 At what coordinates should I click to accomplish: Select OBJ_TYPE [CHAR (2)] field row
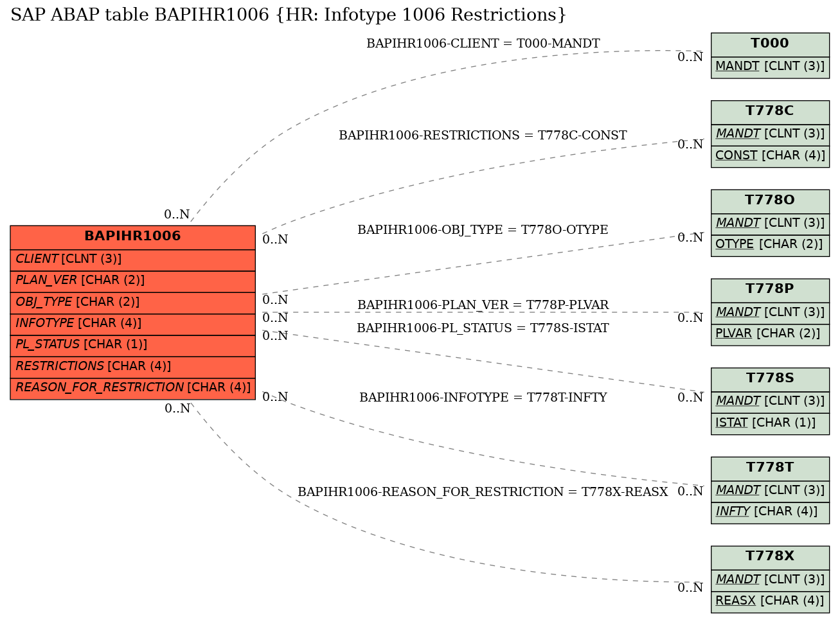point(133,302)
